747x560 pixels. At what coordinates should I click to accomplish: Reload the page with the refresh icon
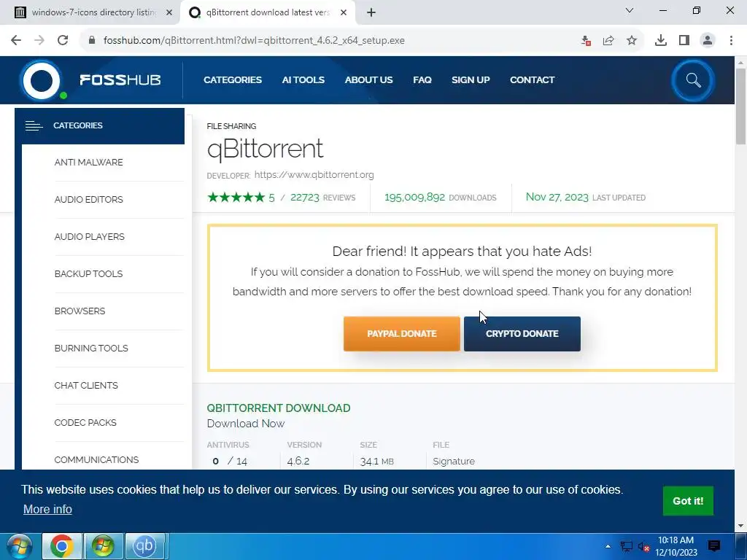pos(63,41)
